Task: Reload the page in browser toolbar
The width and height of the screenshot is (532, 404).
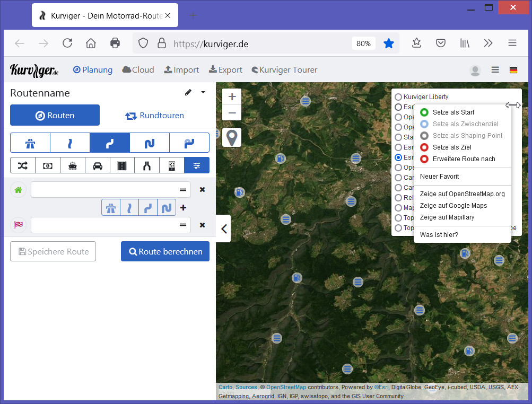Action: [x=67, y=43]
